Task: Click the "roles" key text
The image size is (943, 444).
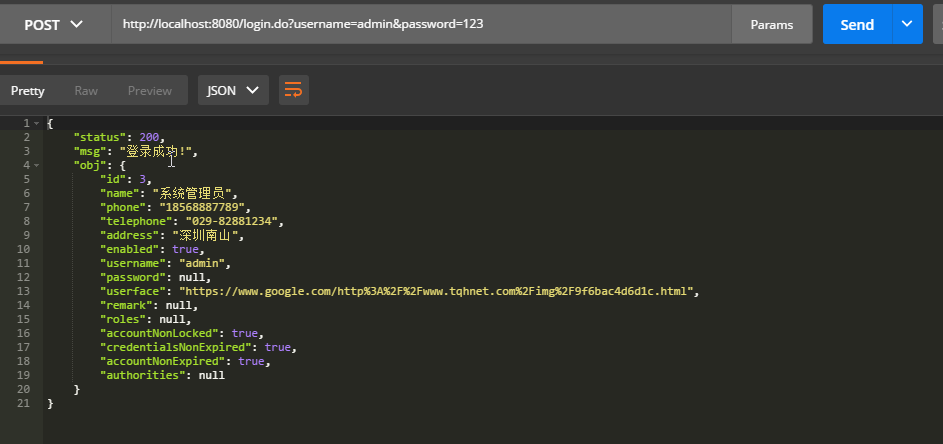Action: 123,319
